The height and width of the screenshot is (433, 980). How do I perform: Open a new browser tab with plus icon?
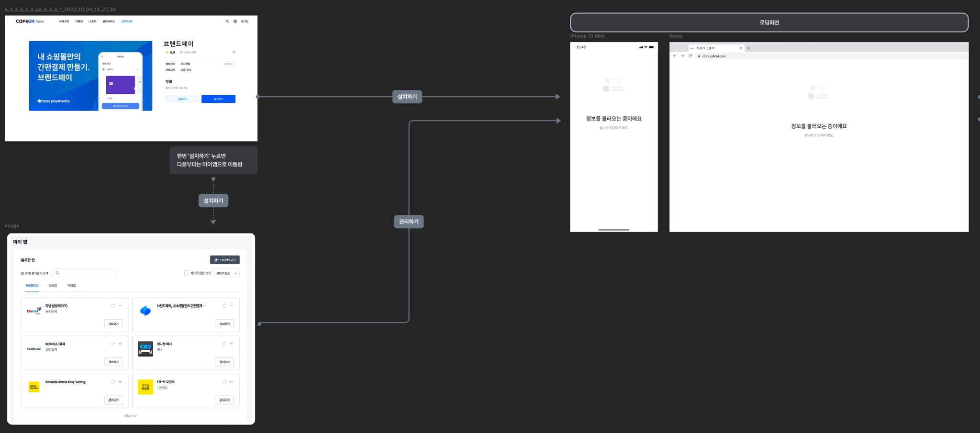coord(748,48)
